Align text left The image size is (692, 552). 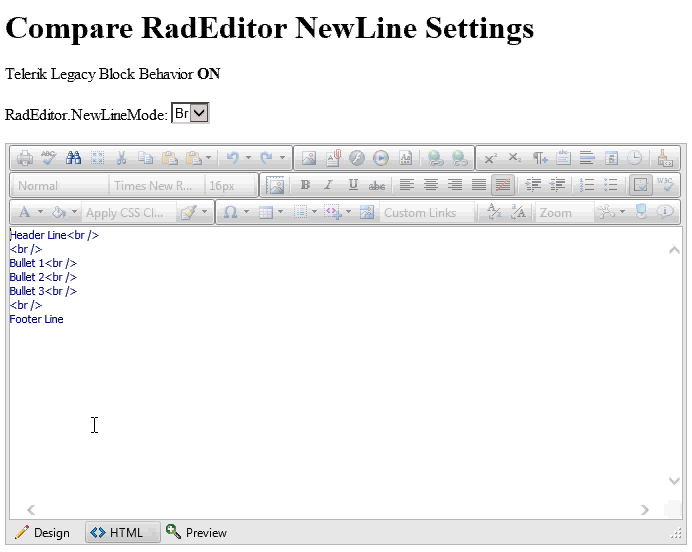406,185
